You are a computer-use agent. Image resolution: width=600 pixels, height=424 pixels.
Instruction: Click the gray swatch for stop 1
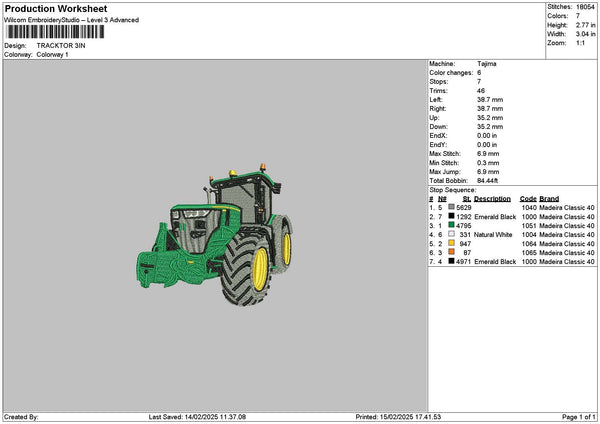coord(452,207)
